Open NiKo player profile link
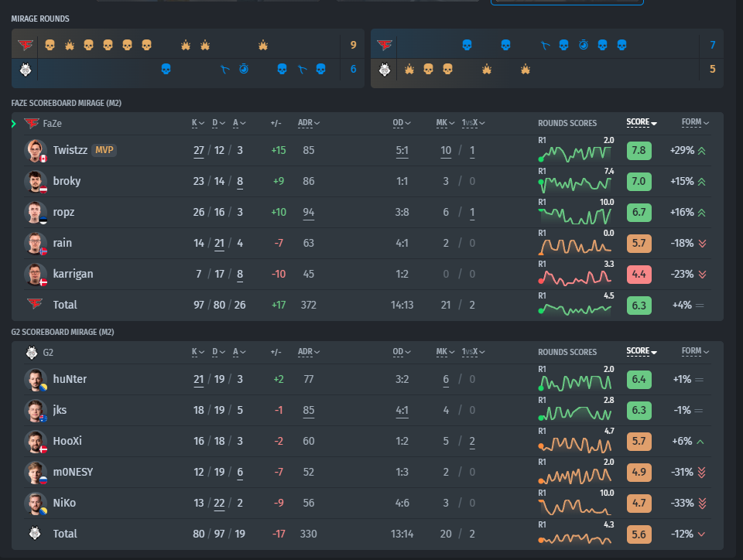Image resolution: width=743 pixels, height=560 pixels. click(64, 503)
